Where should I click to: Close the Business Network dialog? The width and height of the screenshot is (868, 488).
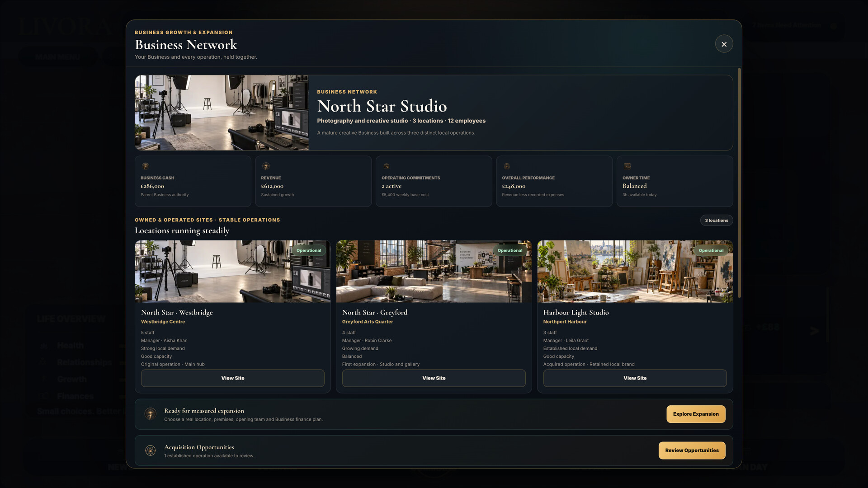[724, 44]
